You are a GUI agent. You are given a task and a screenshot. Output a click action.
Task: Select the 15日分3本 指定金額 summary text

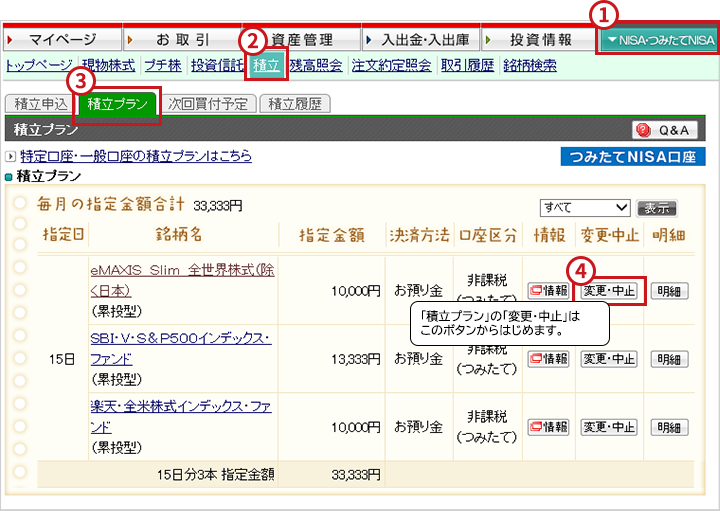coord(215,474)
